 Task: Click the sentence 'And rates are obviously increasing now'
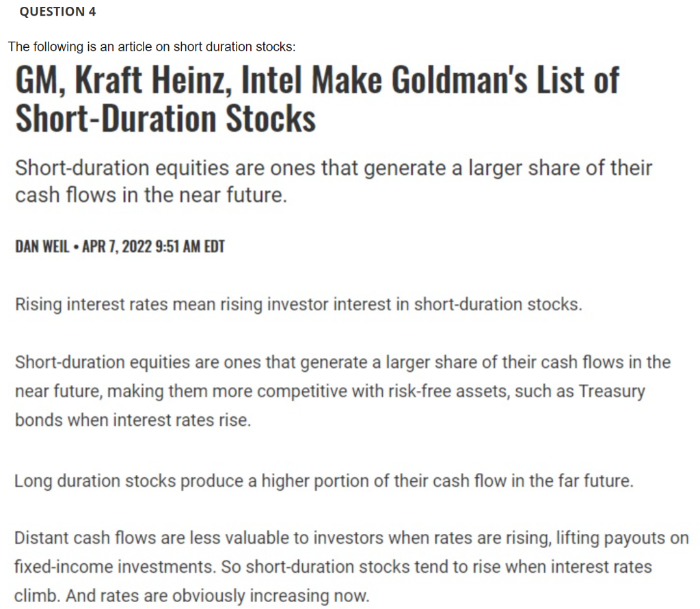218,596
